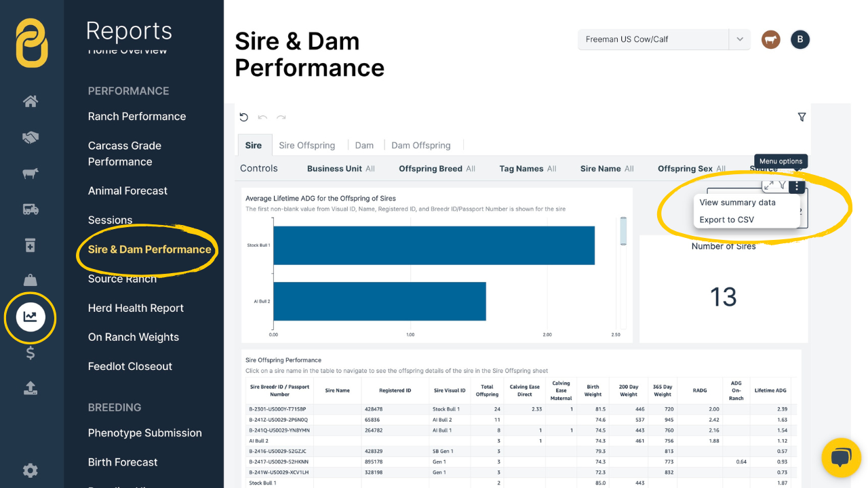Click the cow livestock sidebar icon
The width and height of the screenshot is (868, 488).
31,174
